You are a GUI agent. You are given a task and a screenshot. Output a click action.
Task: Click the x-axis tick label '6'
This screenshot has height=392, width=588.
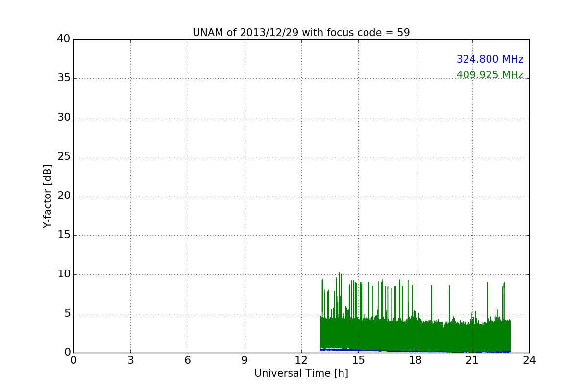187,360
